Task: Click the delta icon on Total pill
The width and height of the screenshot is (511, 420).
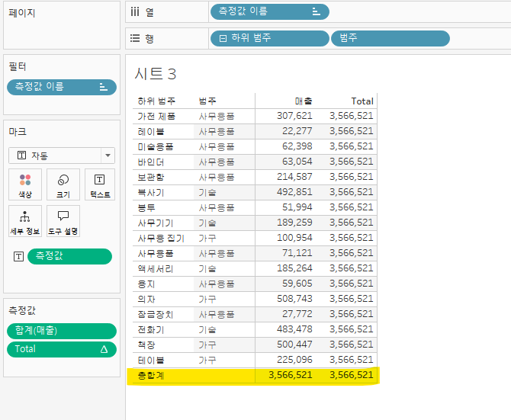Action: [x=104, y=349]
